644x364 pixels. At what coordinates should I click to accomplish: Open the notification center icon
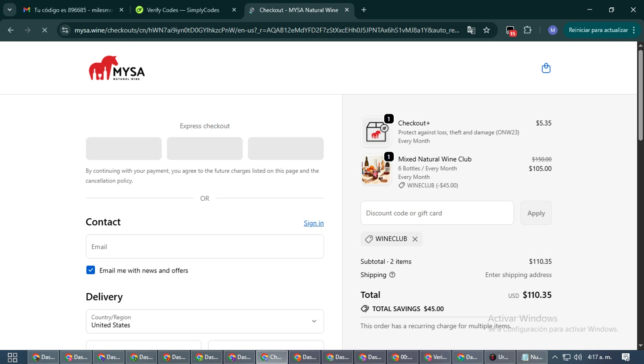(x=626, y=357)
